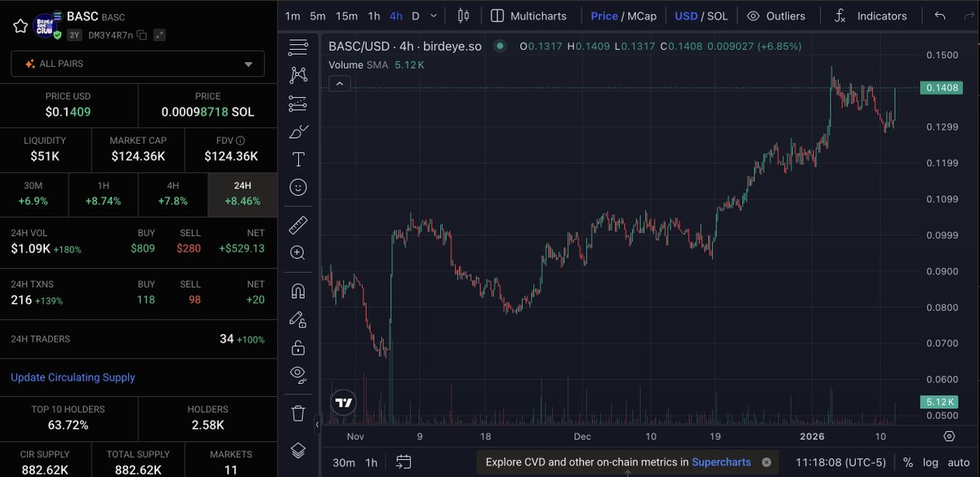Select the 4H +7.8% change tab

pyautogui.click(x=173, y=195)
